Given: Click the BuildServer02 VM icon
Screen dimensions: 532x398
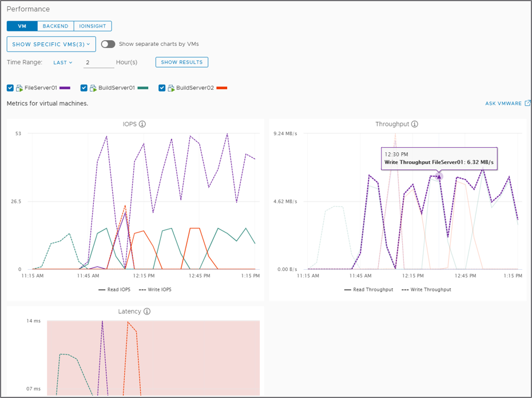Looking at the screenshot, I should (x=170, y=88).
